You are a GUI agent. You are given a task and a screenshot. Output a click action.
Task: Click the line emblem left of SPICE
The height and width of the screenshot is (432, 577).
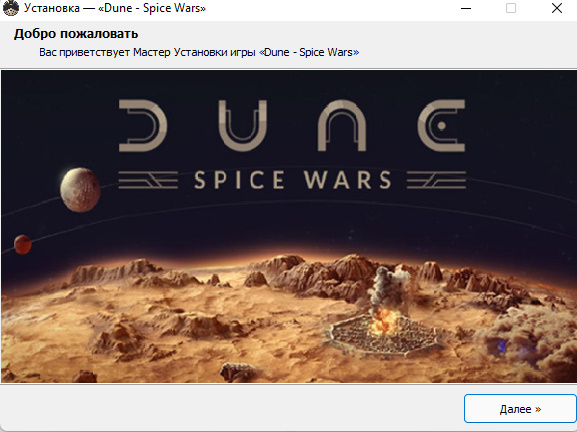pyautogui.click(x=148, y=180)
